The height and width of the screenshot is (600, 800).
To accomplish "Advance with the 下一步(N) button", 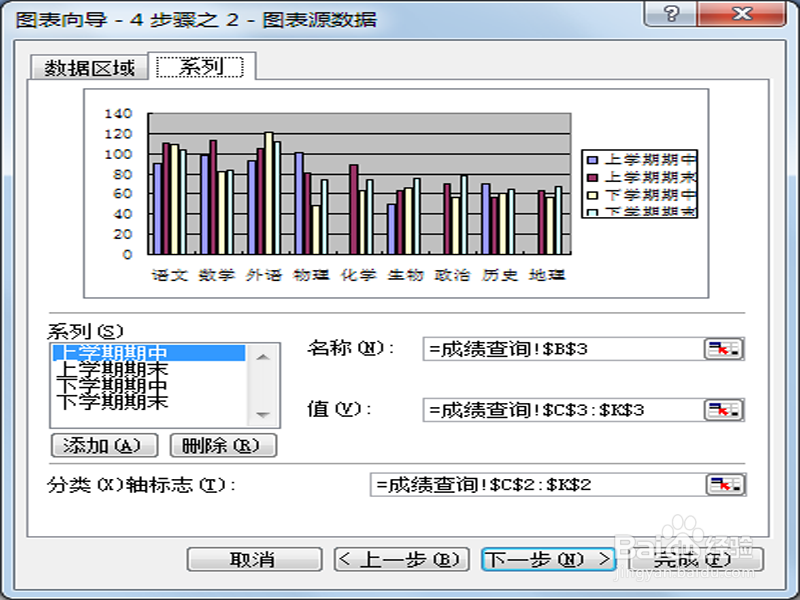I will pos(547,559).
